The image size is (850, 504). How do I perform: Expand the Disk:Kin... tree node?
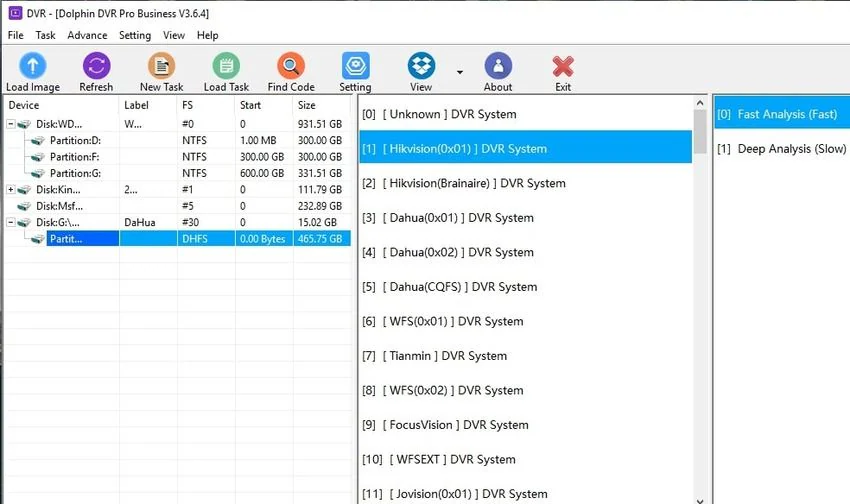click(x=10, y=190)
